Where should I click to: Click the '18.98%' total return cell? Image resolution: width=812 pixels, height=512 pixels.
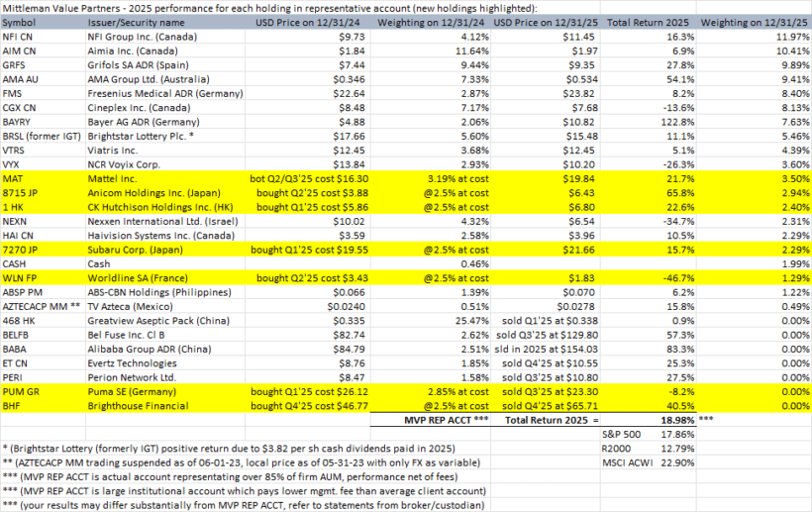pyautogui.click(x=648, y=420)
